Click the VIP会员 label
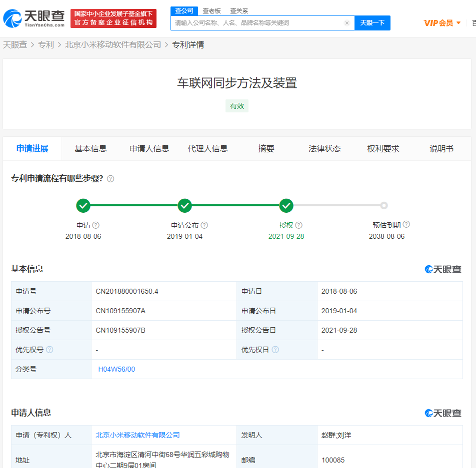Image resolution: width=476 pixels, height=468 pixels. coord(438,23)
